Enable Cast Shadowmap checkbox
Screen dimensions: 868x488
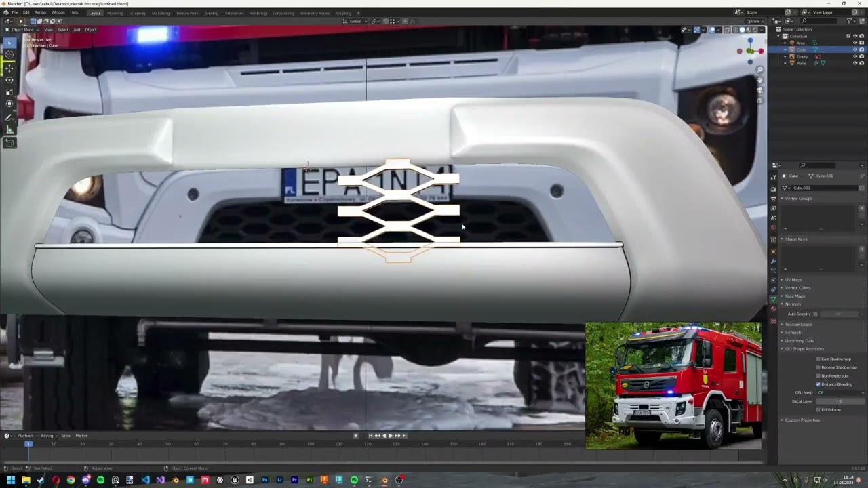coord(818,359)
